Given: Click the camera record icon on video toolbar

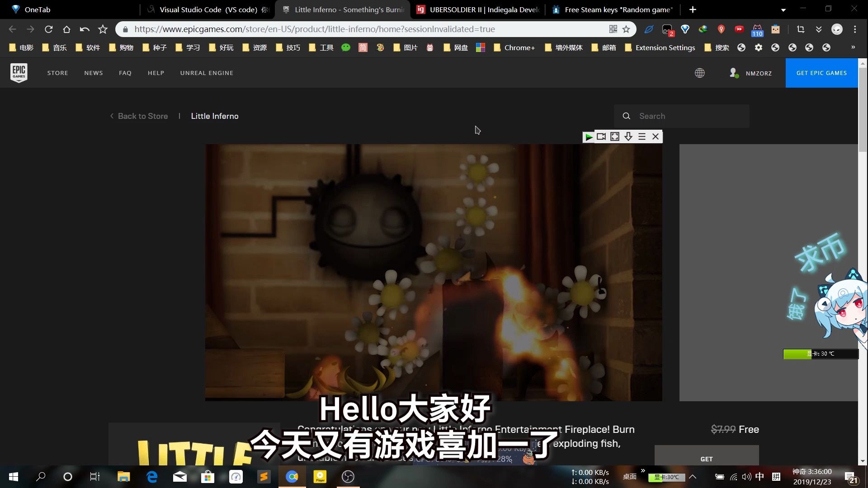Looking at the screenshot, I should [x=601, y=136].
